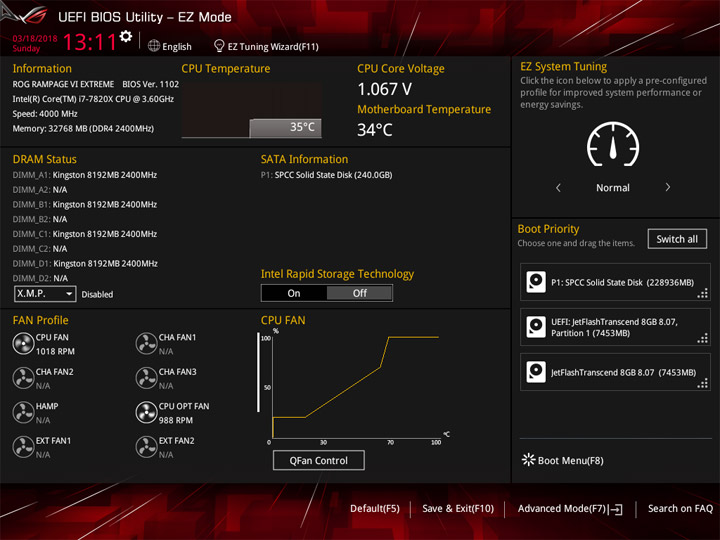Click the JetFlashTranscend 8GB 8.07 (7453MB) drive icon

click(x=536, y=372)
